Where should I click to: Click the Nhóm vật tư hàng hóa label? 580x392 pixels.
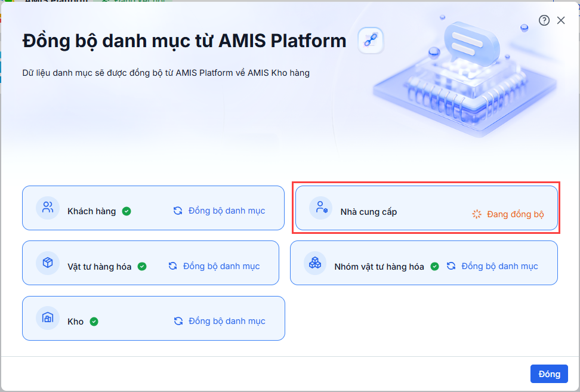pyautogui.click(x=379, y=267)
